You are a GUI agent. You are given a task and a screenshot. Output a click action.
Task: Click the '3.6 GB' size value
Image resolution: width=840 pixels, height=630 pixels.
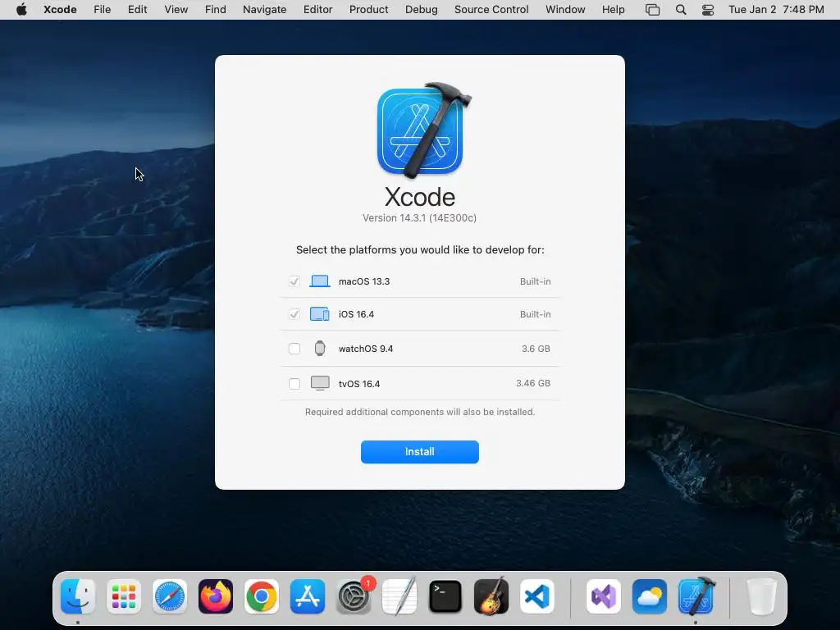536,349
